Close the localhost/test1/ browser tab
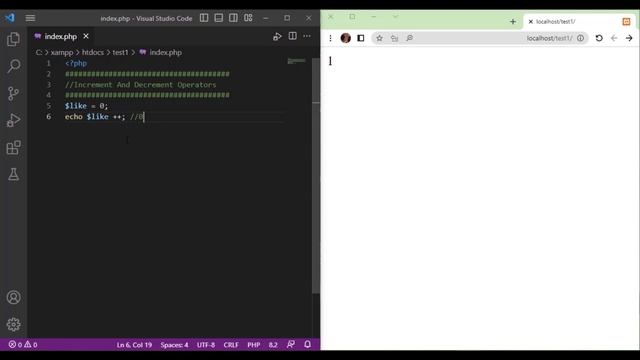640x360 pixels. pyautogui.click(x=531, y=22)
